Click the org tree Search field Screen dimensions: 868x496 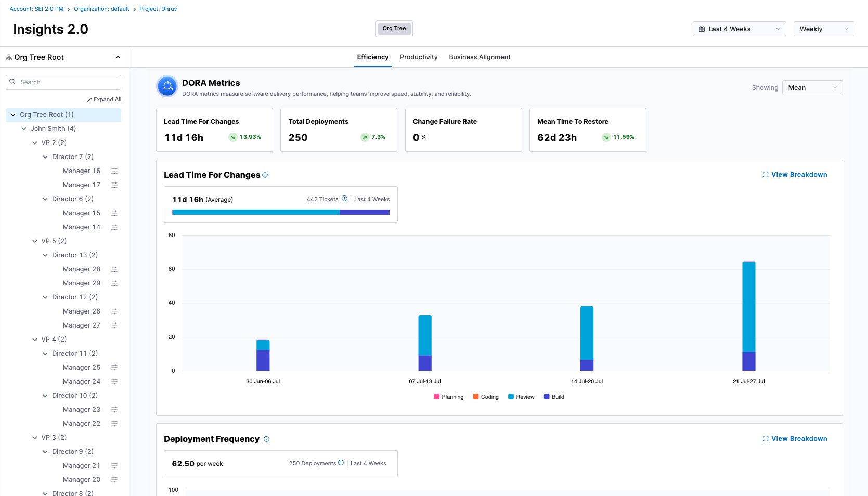coord(69,82)
